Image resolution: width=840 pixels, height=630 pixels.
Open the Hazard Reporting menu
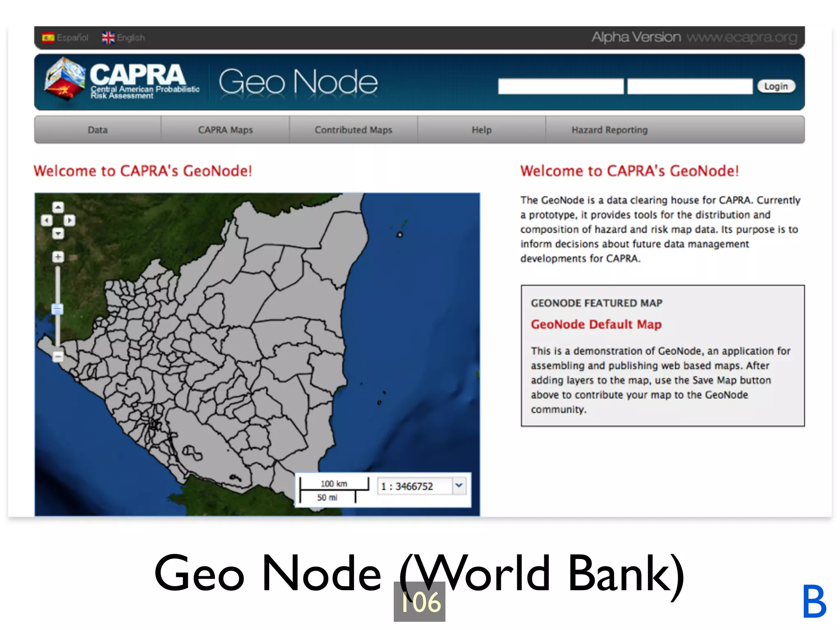[609, 130]
